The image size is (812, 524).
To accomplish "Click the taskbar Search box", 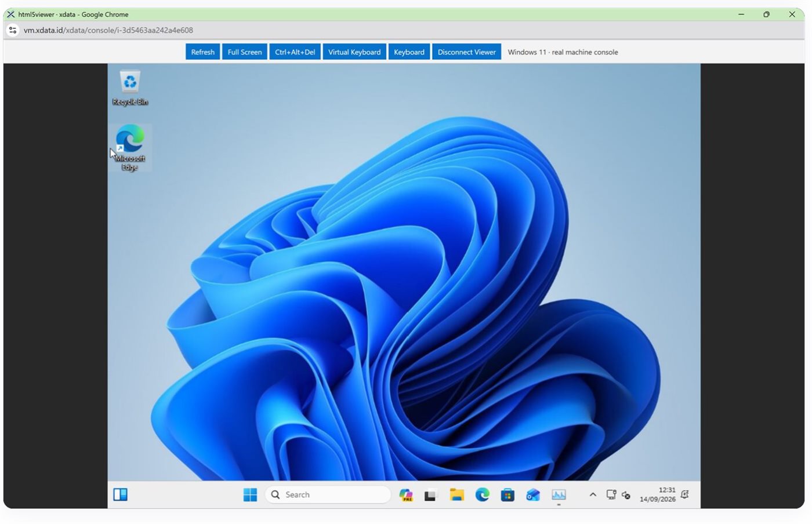I will pyautogui.click(x=328, y=494).
